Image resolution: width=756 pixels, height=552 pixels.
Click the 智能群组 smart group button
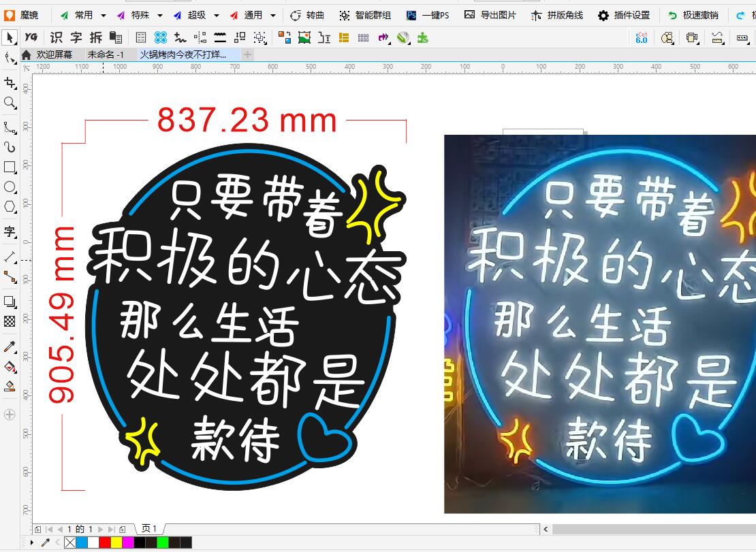pos(365,16)
